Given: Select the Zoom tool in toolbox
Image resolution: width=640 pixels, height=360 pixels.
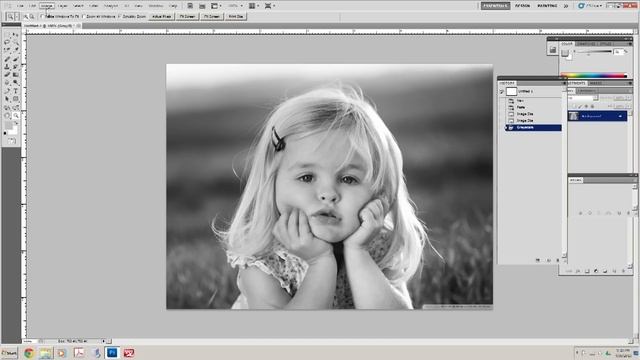Looking at the screenshot, I should 16,116.
